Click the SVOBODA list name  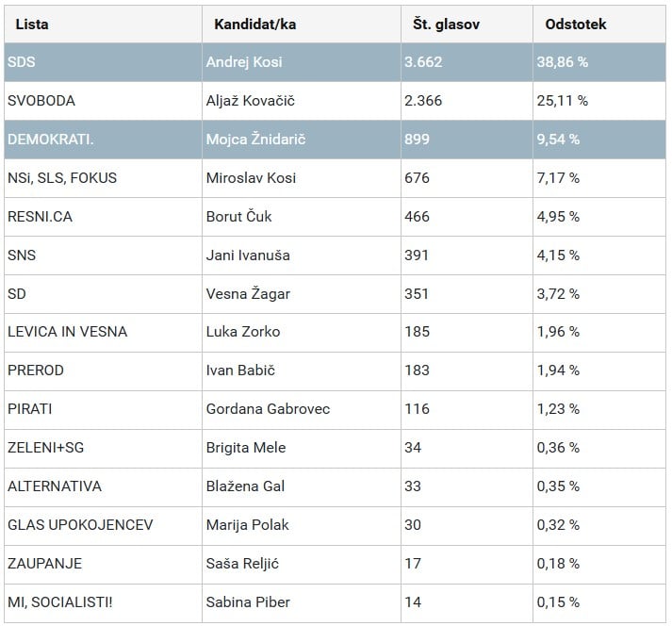41,101
